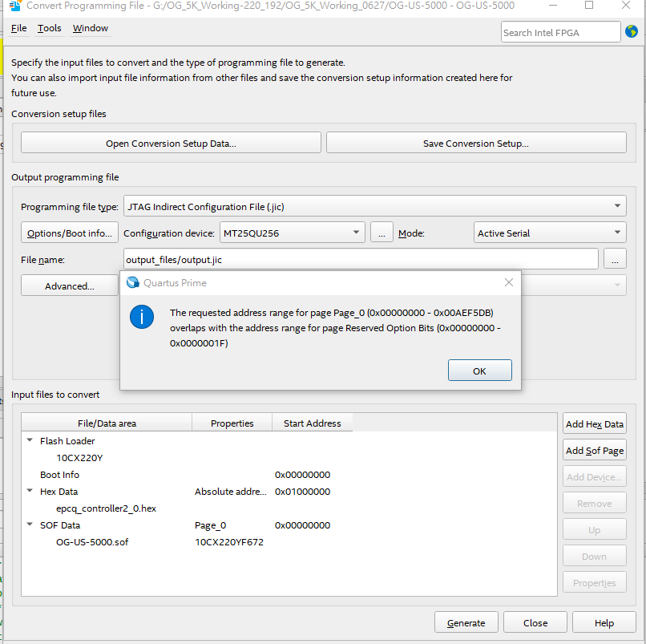646x644 pixels.
Task: Open the Configuration device MT25QU256 dropdown
Action: [x=293, y=233]
